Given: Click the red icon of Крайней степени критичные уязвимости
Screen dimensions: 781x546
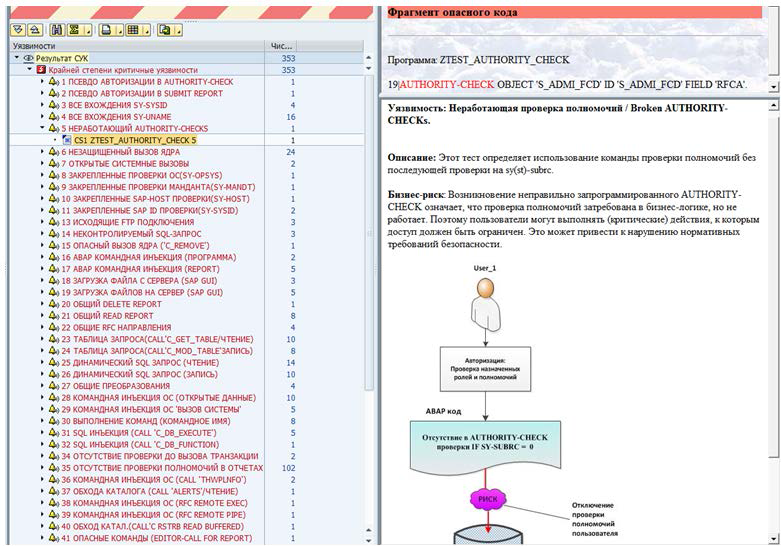Looking at the screenshot, I should click(42, 70).
